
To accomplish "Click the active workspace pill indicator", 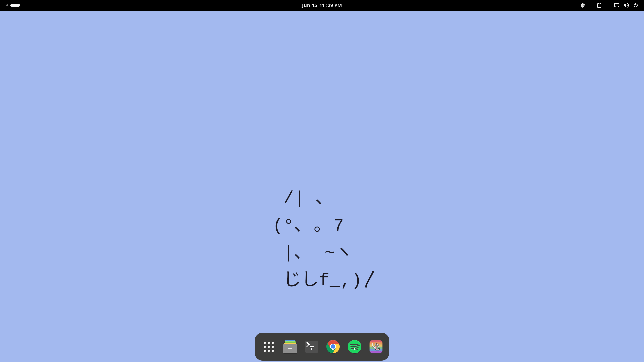I will pos(15,5).
